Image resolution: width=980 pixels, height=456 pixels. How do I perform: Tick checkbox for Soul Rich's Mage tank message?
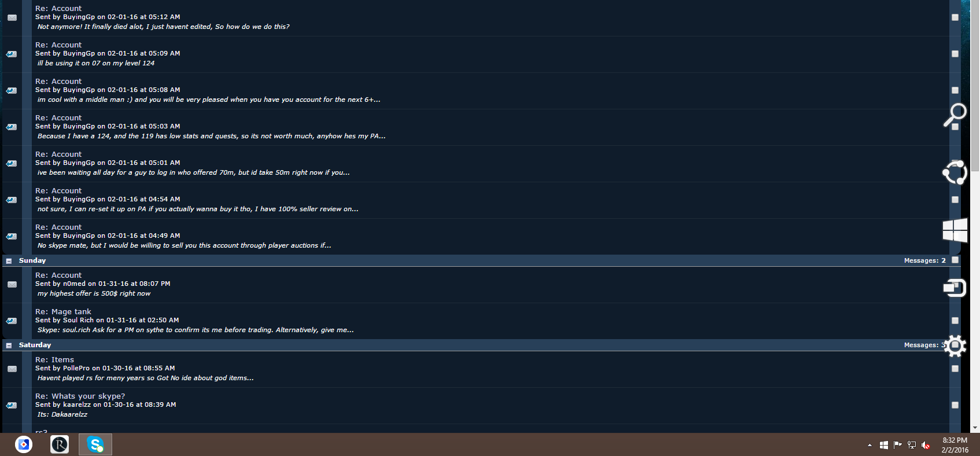[x=955, y=321]
